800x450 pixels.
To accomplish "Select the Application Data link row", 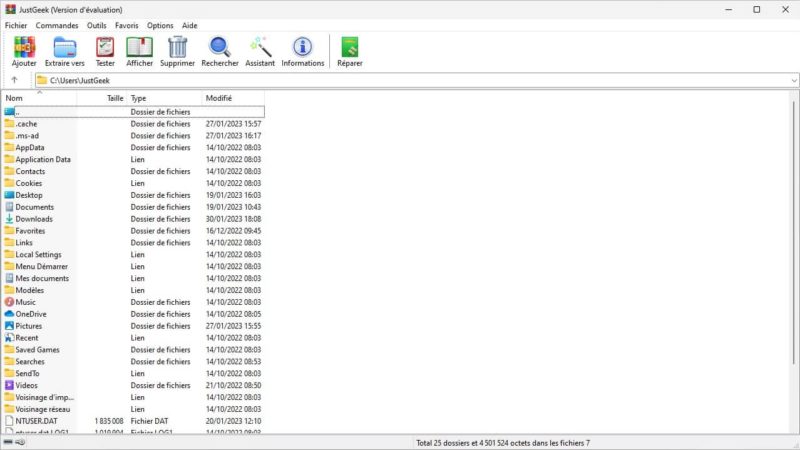I will (x=134, y=159).
